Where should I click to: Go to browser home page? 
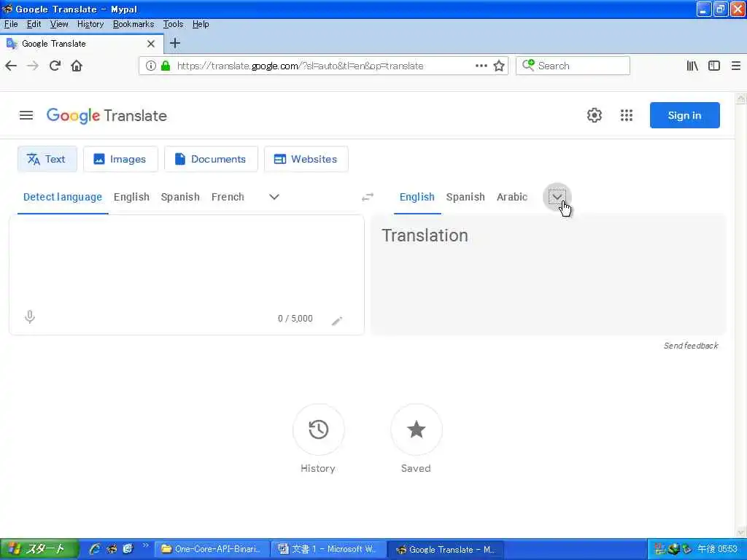click(x=77, y=66)
